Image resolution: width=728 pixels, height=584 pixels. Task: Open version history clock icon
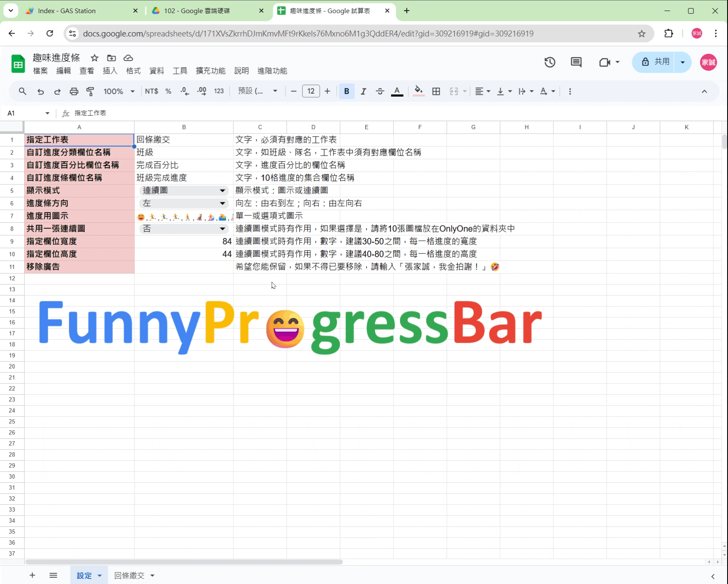[x=550, y=62]
